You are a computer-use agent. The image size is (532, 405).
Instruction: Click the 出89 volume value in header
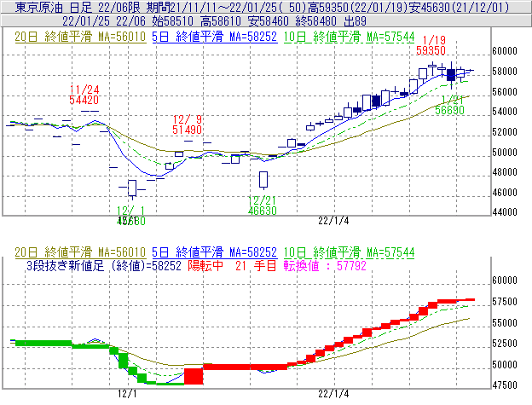pos(355,21)
